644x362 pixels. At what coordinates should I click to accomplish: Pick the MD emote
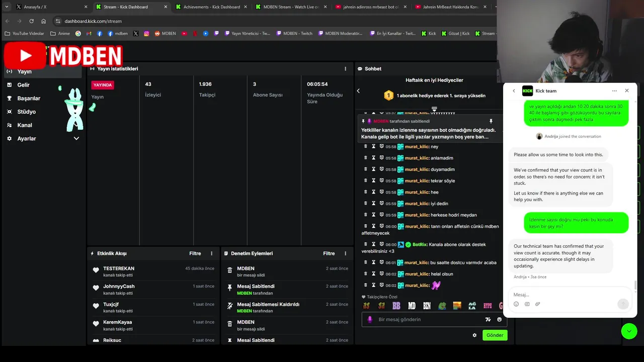pos(412,306)
